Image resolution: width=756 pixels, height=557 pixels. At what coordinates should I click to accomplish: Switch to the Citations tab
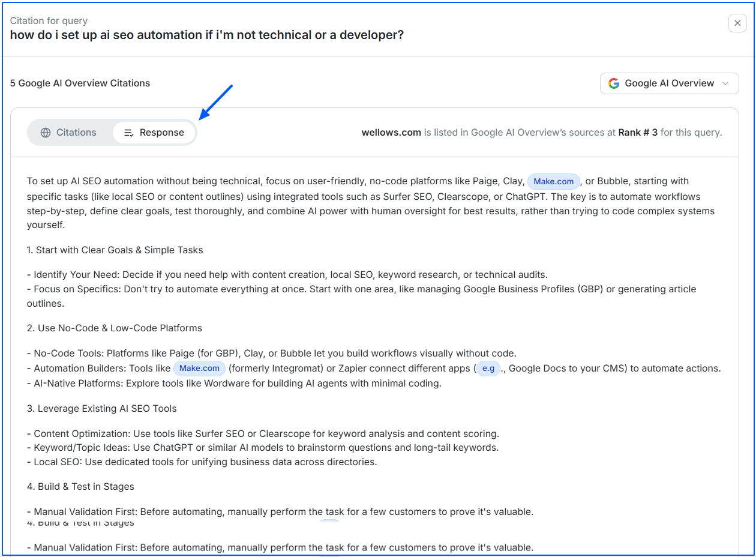click(x=69, y=133)
